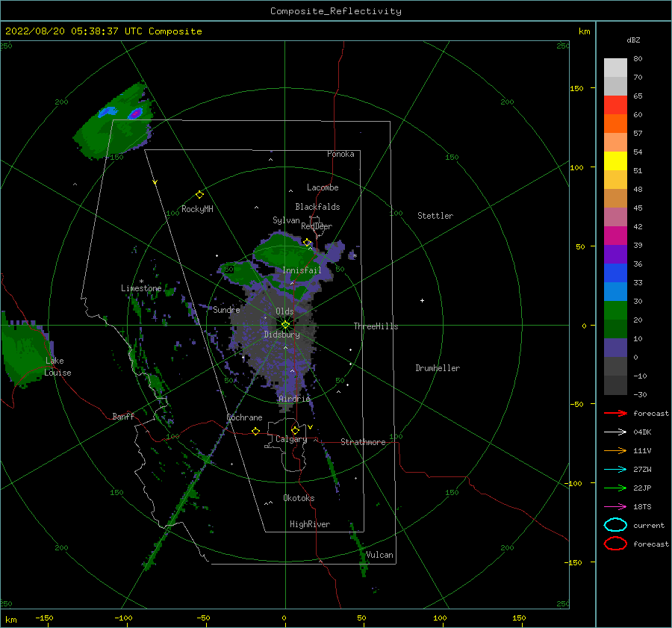This screenshot has height=628, width=672.
Task: Click the cyan 27ZW arrow legend entry
Action: coord(615,470)
